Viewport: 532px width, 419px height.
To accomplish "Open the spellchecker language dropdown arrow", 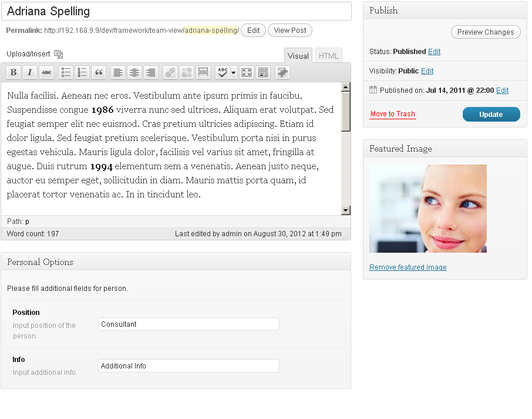I will coord(233,72).
